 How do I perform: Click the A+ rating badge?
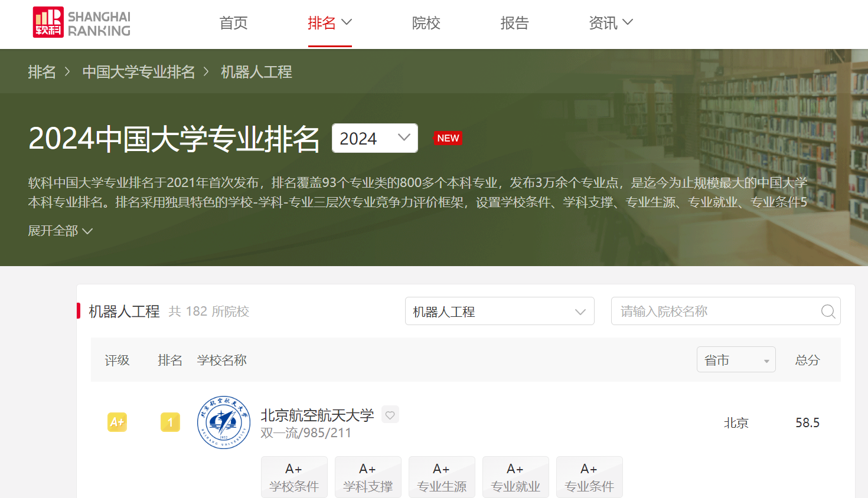tap(117, 422)
